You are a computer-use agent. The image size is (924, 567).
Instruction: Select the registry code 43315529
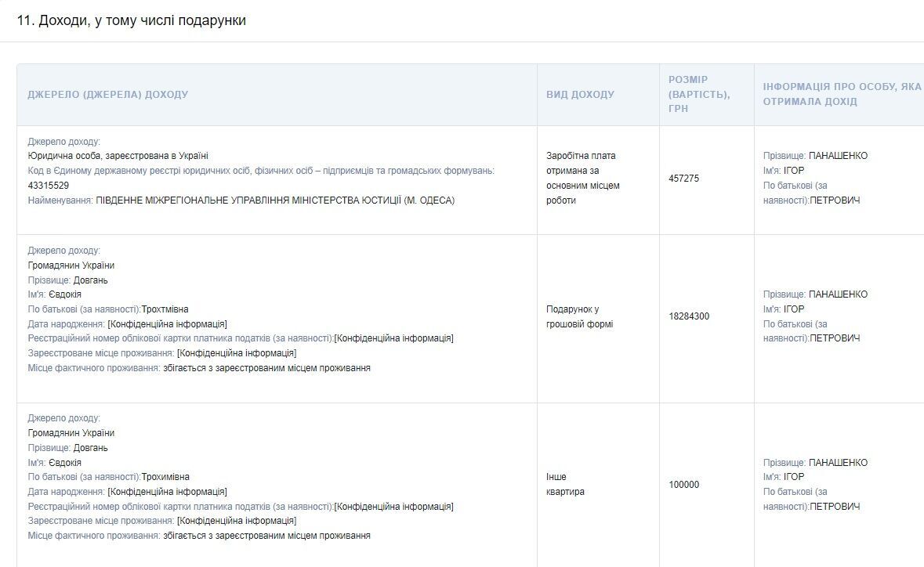click(49, 186)
